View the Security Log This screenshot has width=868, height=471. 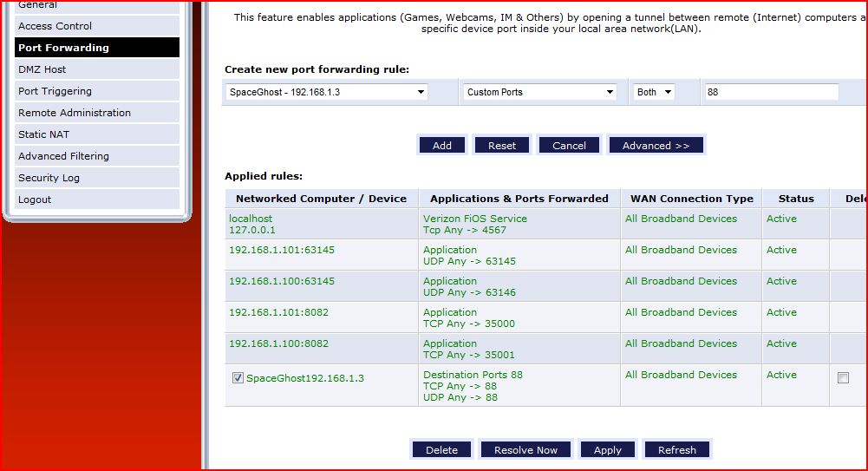click(x=97, y=178)
